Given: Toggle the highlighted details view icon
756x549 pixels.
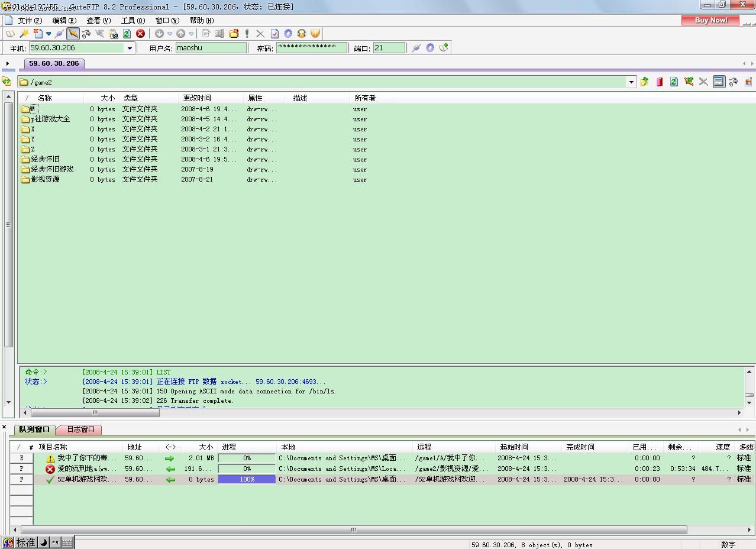Looking at the screenshot, I should tap(719, 82).
